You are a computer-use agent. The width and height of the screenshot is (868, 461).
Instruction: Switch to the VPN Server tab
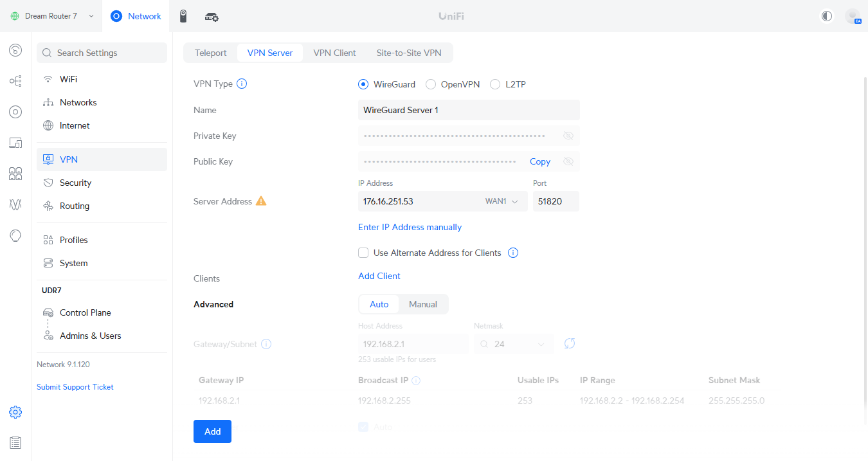(x=270, y=53)
